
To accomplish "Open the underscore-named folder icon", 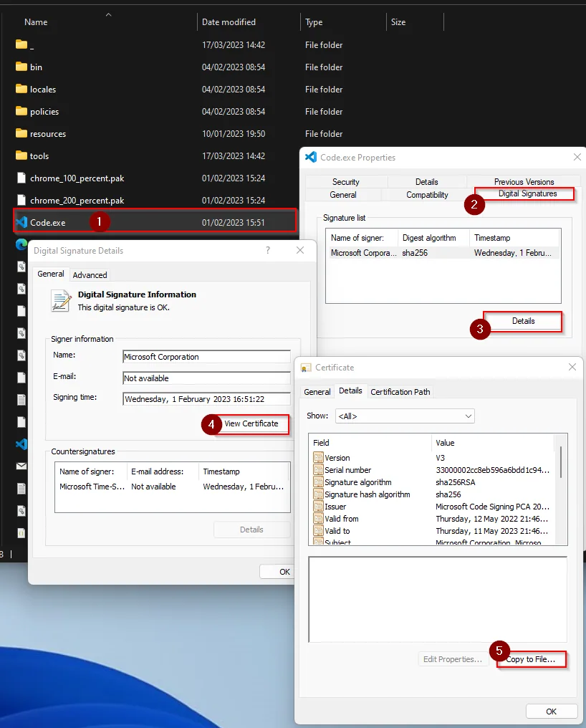I will coord(21,44).
